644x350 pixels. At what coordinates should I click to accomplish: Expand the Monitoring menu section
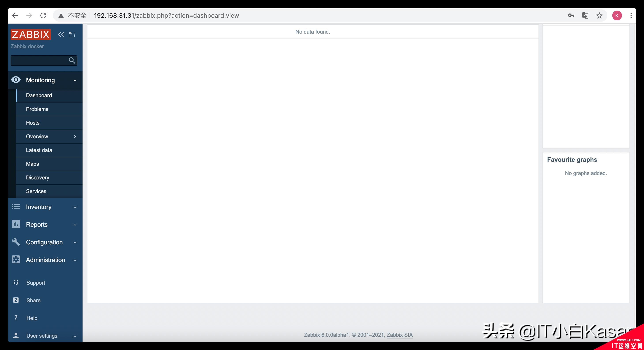(40, 80)
